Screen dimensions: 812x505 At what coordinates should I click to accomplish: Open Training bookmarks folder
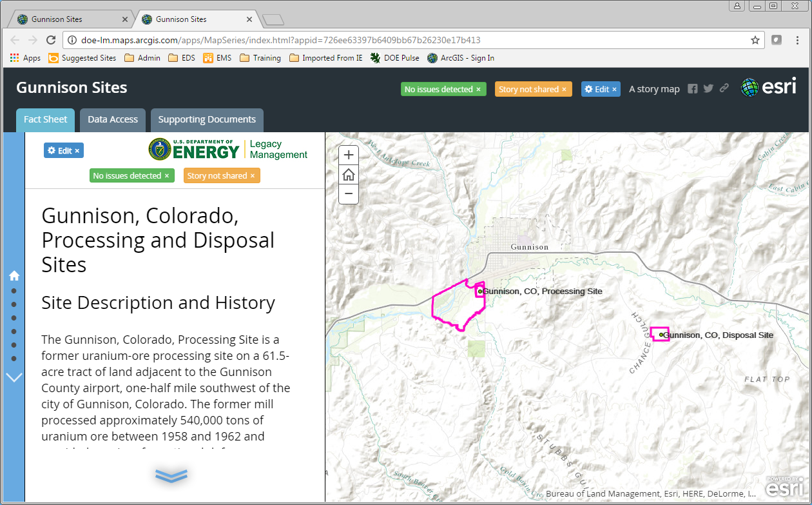(x=260, y=58)
